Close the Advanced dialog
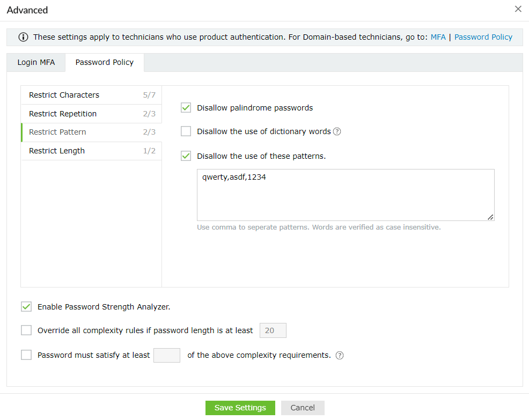Screen dimensions: 529x420 point(518,9)
